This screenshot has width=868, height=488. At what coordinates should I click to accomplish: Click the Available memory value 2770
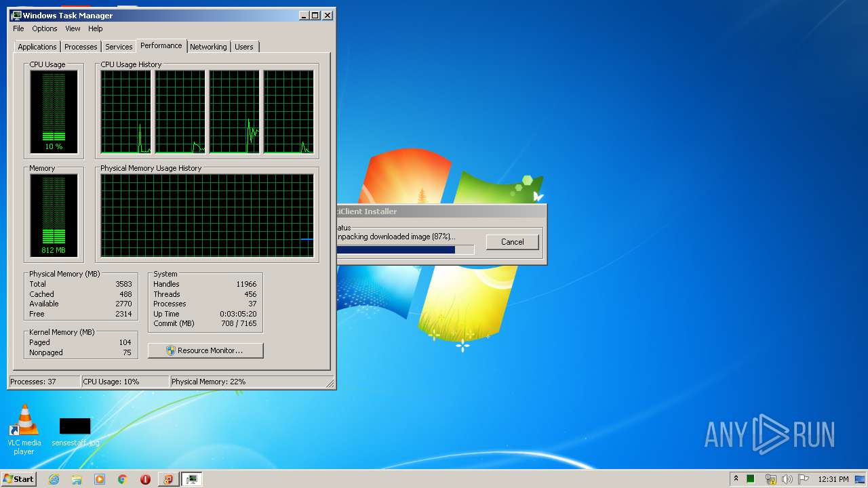coord(123,304)
